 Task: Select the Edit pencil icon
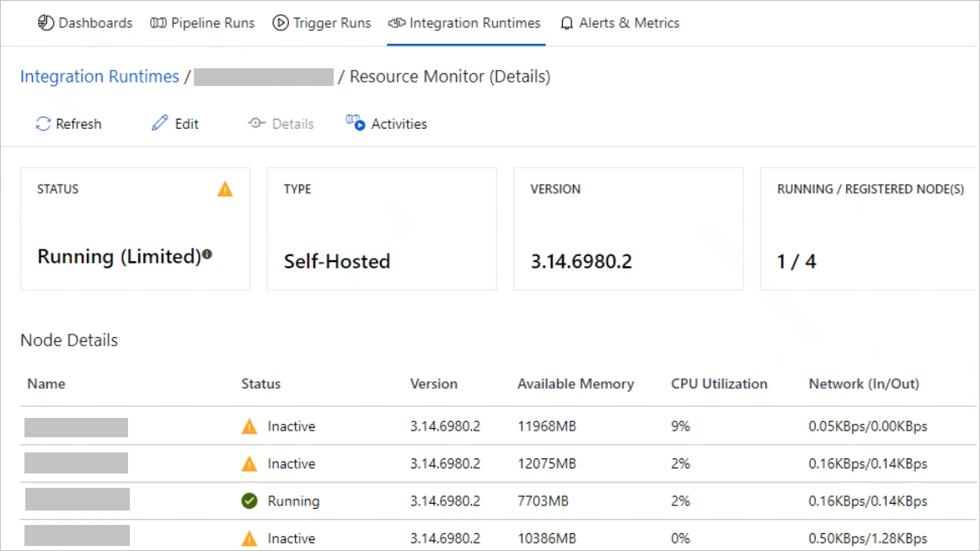point(159,122)
